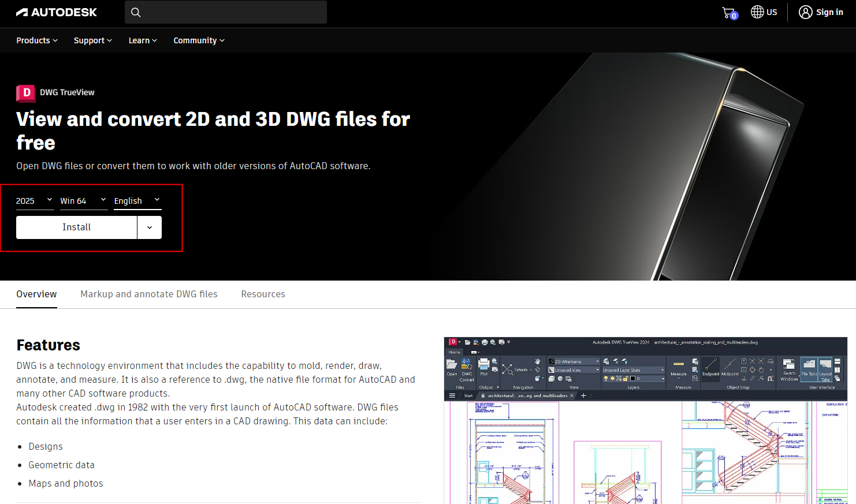
Task: Click the plus new tab icon in TrueView screenshot
Action: click(x=583, y=395)
